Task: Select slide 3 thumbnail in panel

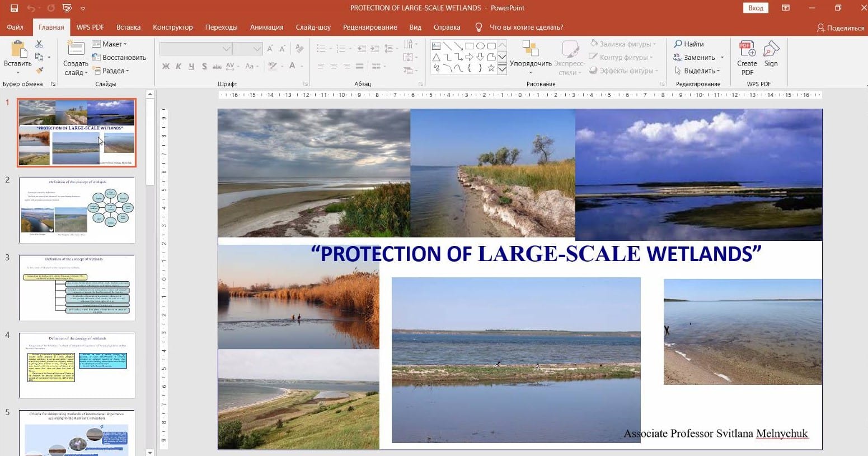Action: [x=77, y=287]
